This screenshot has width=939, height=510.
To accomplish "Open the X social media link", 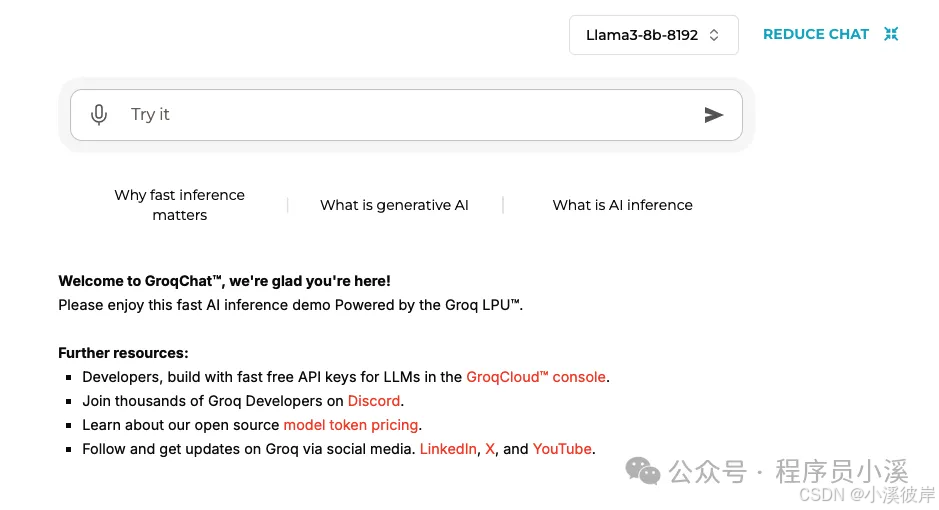I will tap(490, 449).
